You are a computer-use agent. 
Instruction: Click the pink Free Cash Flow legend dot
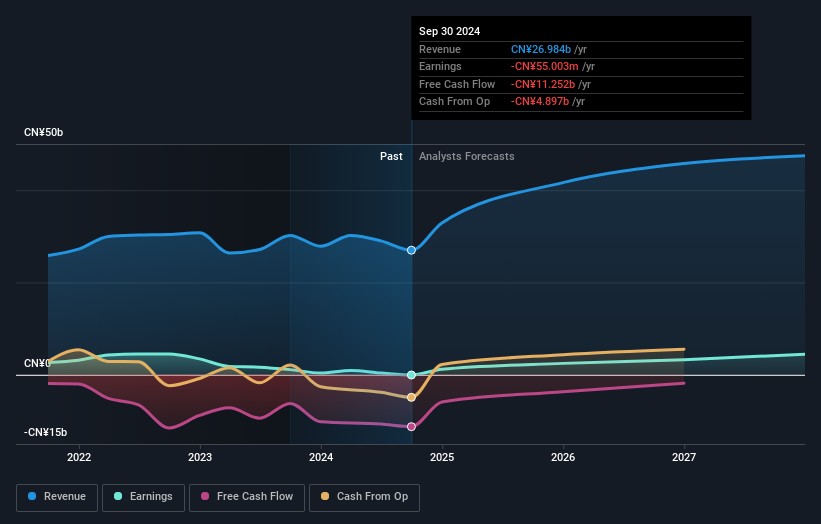[205, 496]
